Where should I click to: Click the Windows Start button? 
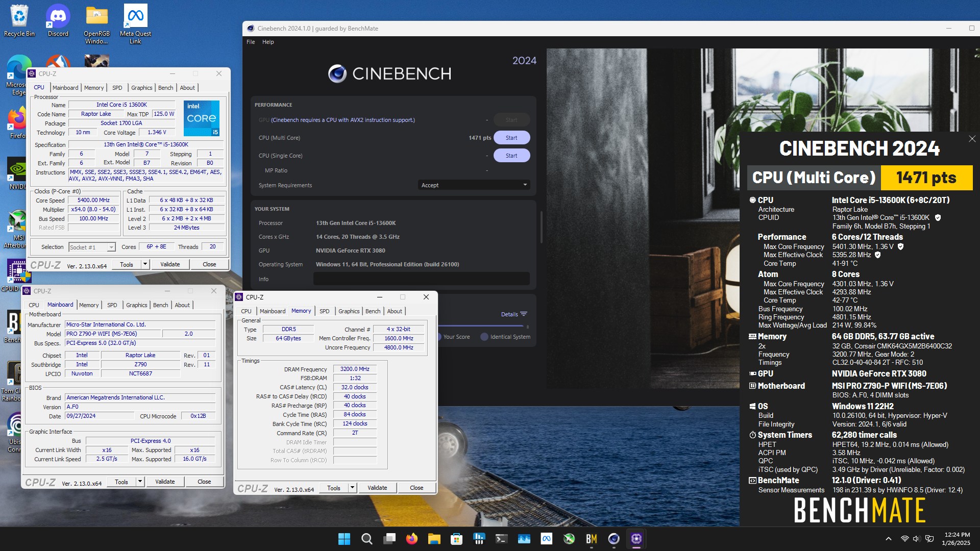[345, 539]
